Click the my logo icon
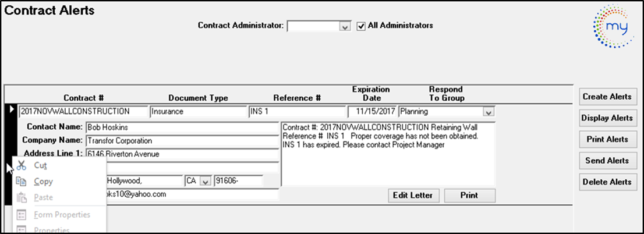Image resolution: width=644 pixels, height=234 pixels. click(x=614, y=27)
